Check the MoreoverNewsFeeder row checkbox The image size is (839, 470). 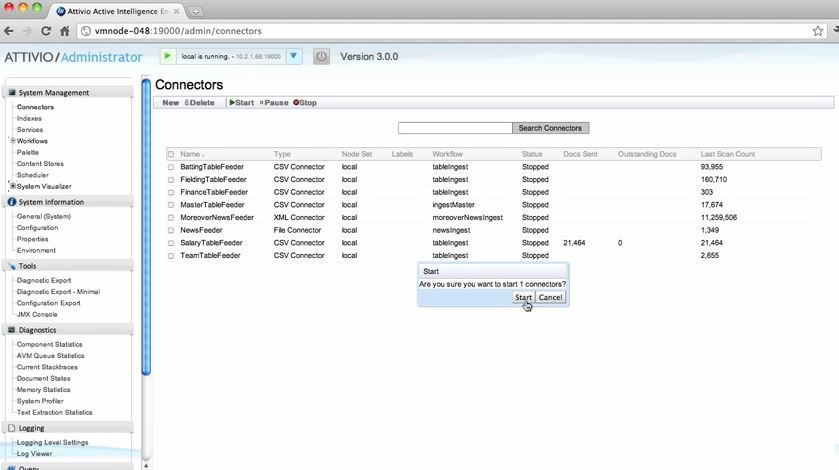[171, 218]
